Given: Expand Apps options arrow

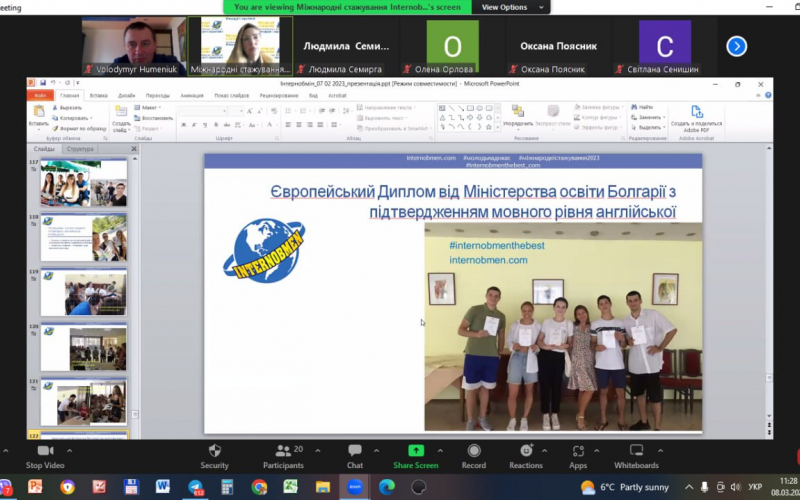Looking at the screenshot, I should point(596,451).
